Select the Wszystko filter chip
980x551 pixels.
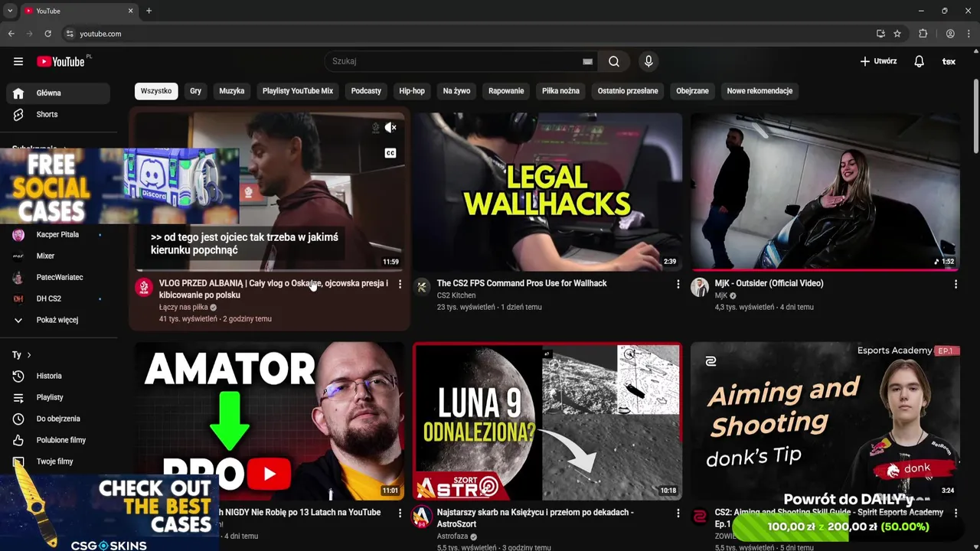[156, 91]
